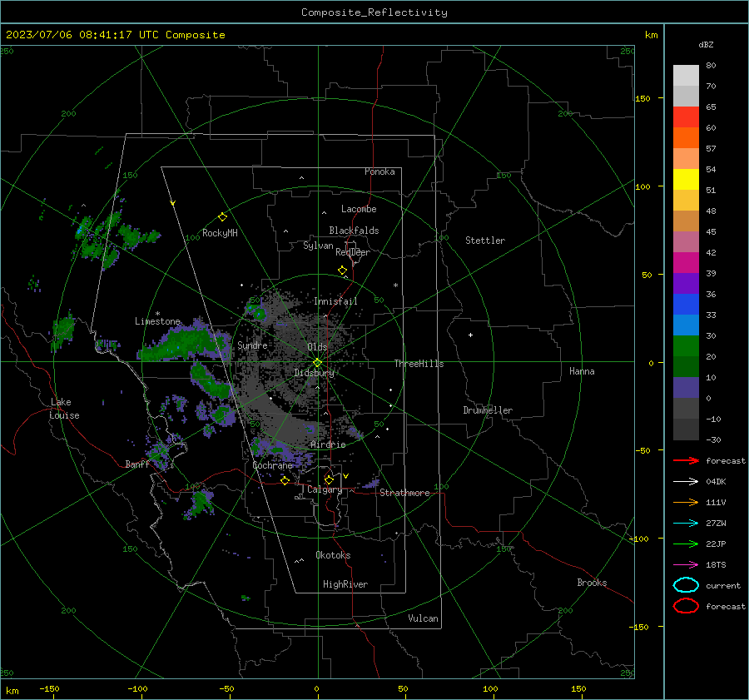Click the white asterisk marker above Limestone
Screen dimensions: 749x700
tap(157, 314)
